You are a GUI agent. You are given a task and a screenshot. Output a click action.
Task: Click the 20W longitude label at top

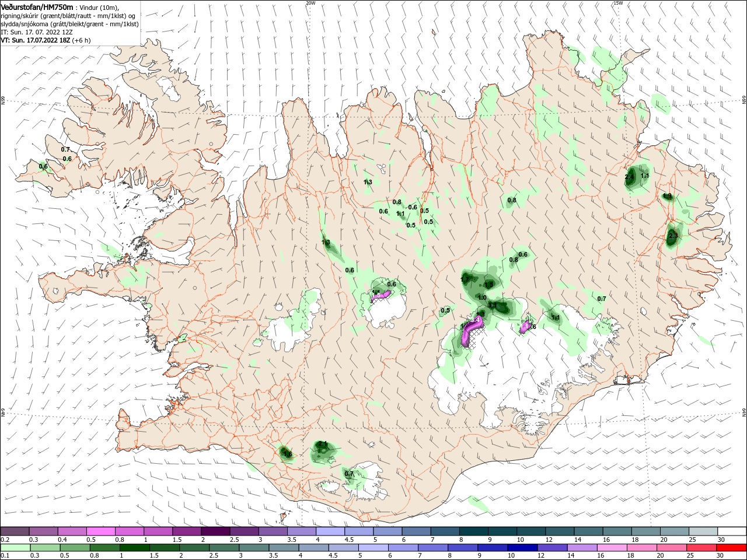pos(310,3)
